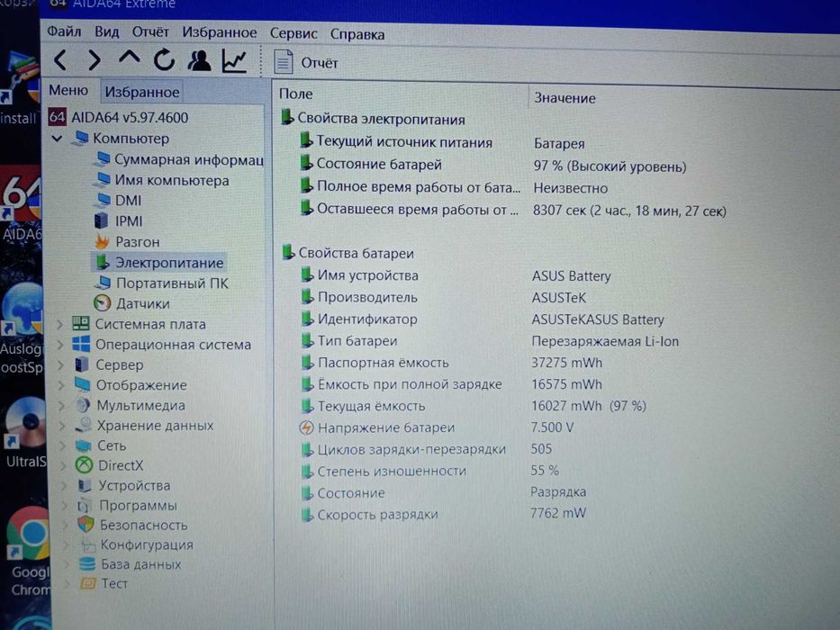The image size is (840, 630).
Task: Select the DMI tree item
Action: point(119,201)
